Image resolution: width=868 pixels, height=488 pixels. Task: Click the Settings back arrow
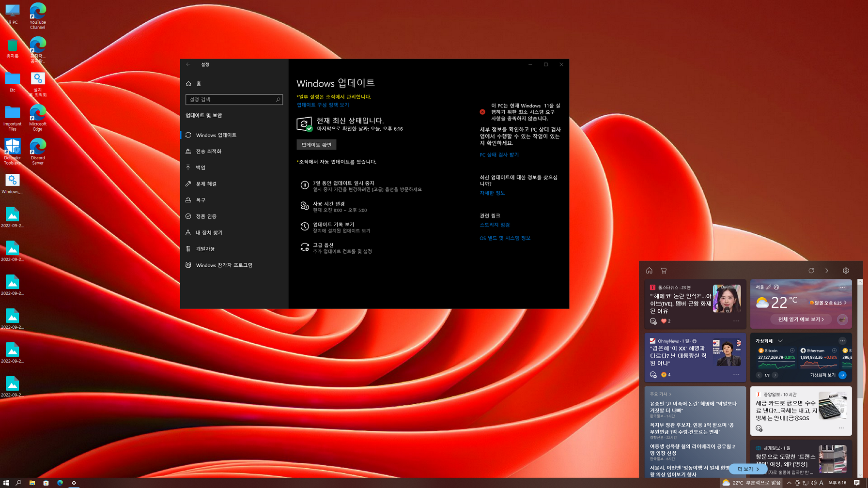(188, 64)
